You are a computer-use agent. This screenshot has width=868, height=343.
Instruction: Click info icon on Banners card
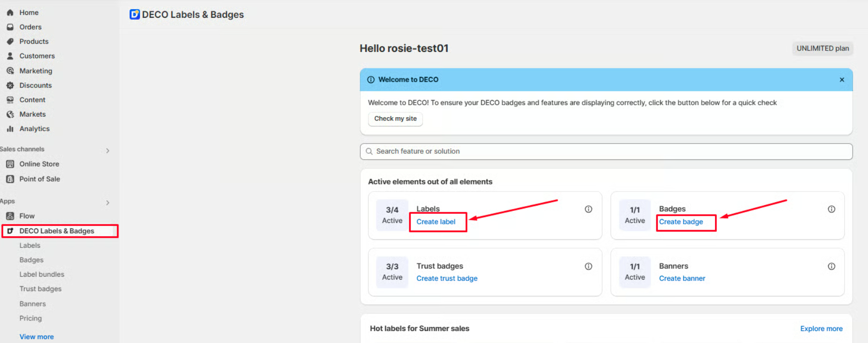tap(831, 266)
